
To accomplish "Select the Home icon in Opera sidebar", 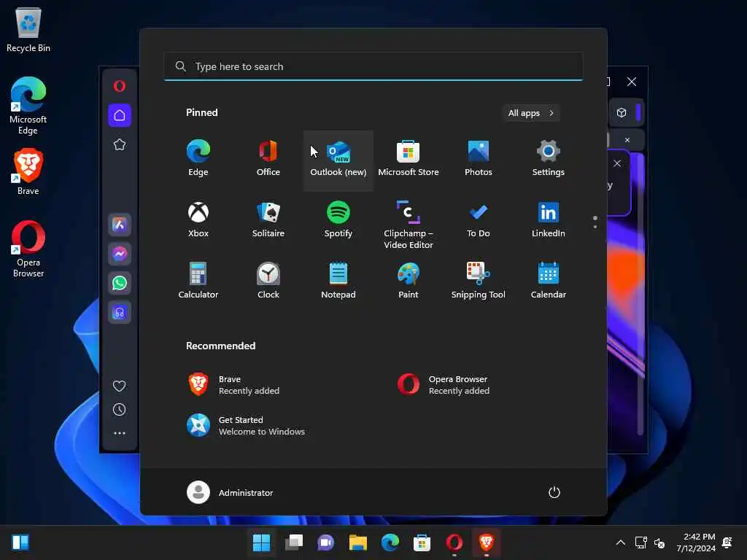I will click(120, 115).
